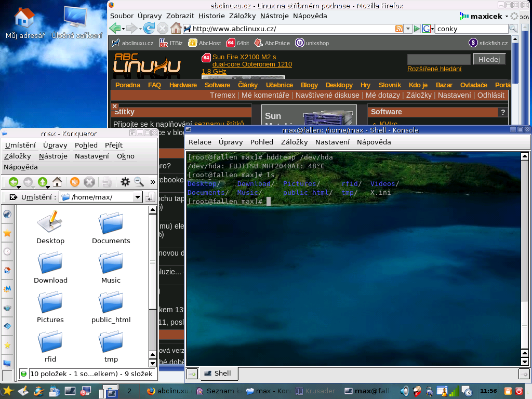Screen dimensions: 532x399
Task: Expand Konqueror back history dropdown arrow
Action: tap(19, 187)
